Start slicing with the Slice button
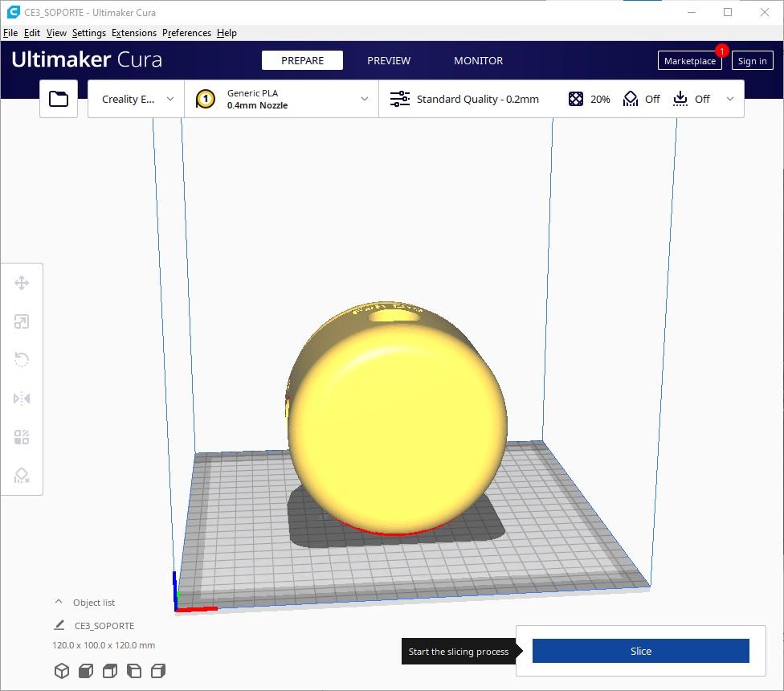The image size is (784, 691). click(640, 651)
